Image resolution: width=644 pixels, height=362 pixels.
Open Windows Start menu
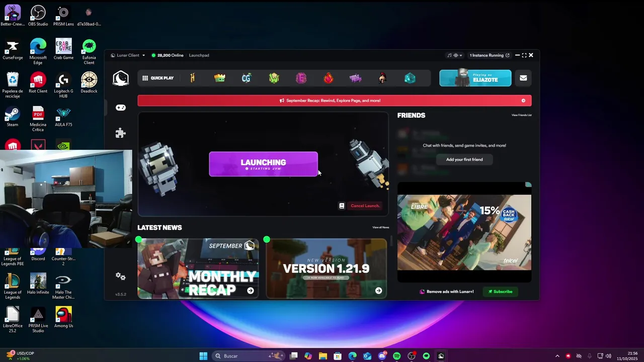tap(203, 356)
